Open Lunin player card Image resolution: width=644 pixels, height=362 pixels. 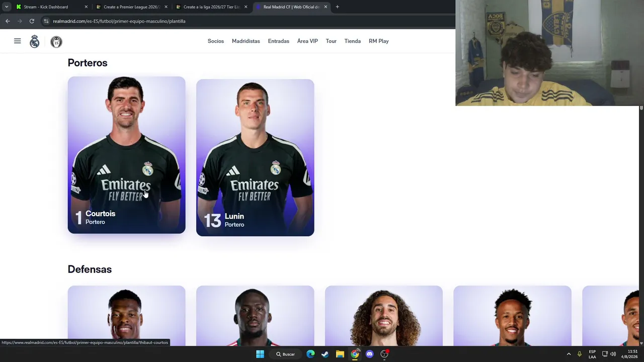pos(255,157)
